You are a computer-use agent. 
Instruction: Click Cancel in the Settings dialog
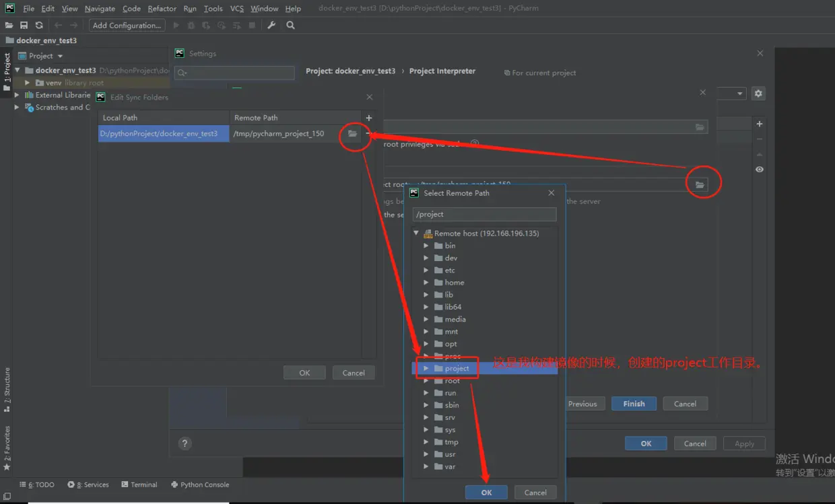pyautogui.click(x=695, y=443)
